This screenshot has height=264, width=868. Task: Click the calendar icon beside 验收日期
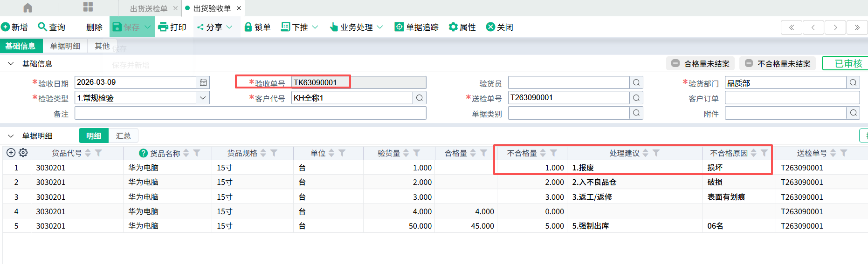(203, 82)
